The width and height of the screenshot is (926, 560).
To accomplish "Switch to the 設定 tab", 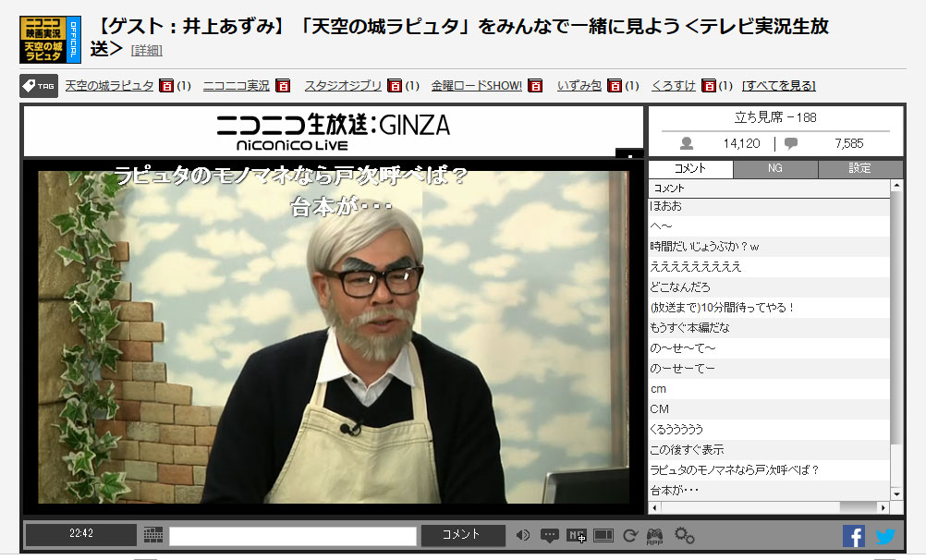I will (x=859, y=169).
